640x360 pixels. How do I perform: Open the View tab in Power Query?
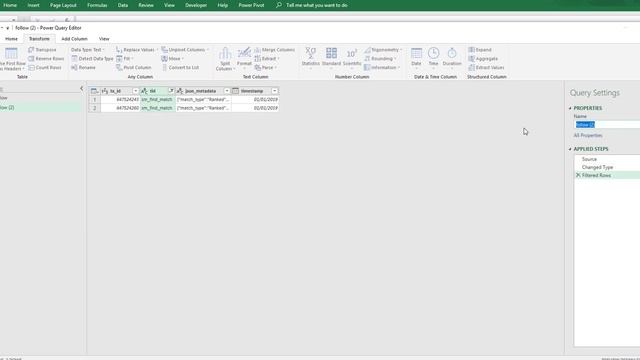coord(104,39)
